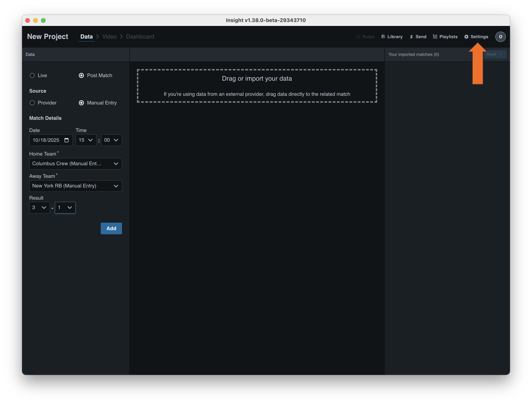The height and width of the screenshot is (404, 532).
Task: Open the Home Team dropdown
Action: pyautogui.click(x=76, y=164)
